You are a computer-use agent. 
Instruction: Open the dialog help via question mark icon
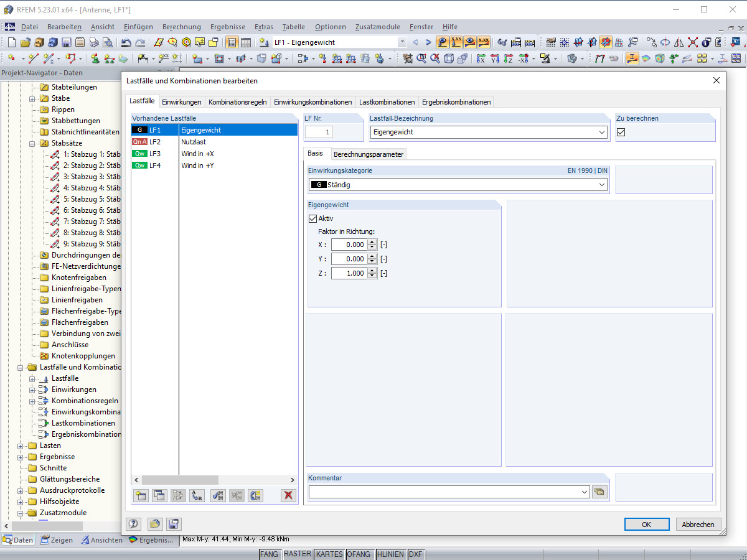(x=133, y=524)
